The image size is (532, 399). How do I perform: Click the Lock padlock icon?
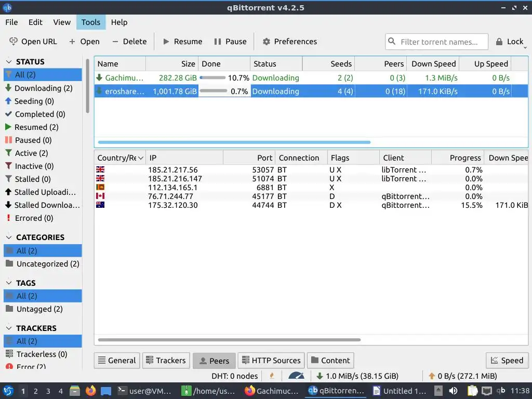coord(499,42)
